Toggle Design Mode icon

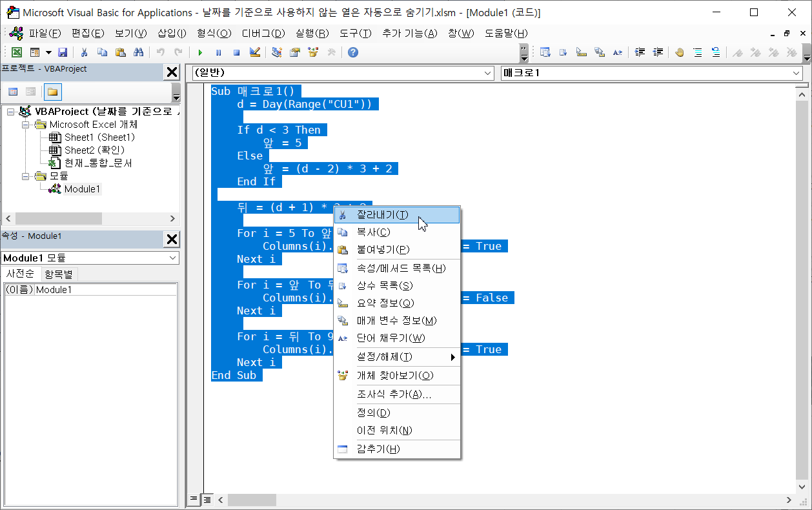click(x=254, y=52)
